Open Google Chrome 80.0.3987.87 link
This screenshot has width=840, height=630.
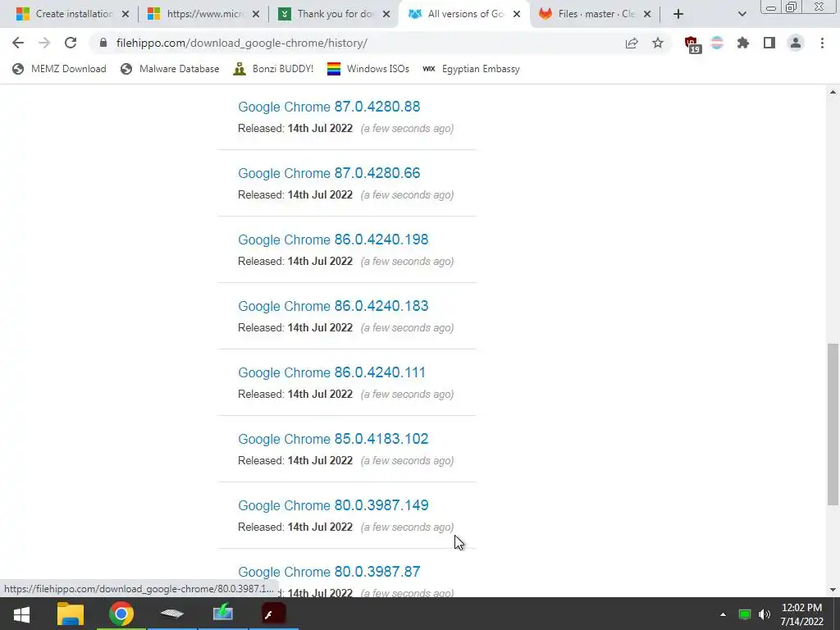click(x=329, y=572)
